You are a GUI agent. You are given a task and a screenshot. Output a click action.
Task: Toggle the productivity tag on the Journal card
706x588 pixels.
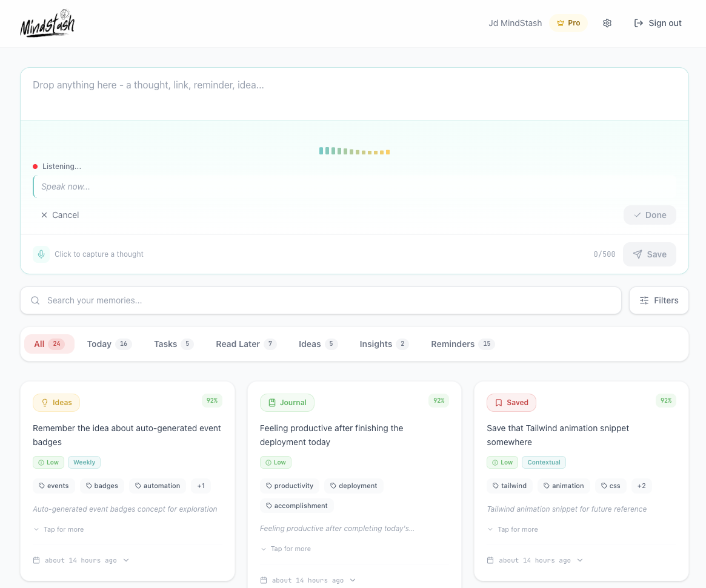(x=290, y=485)
